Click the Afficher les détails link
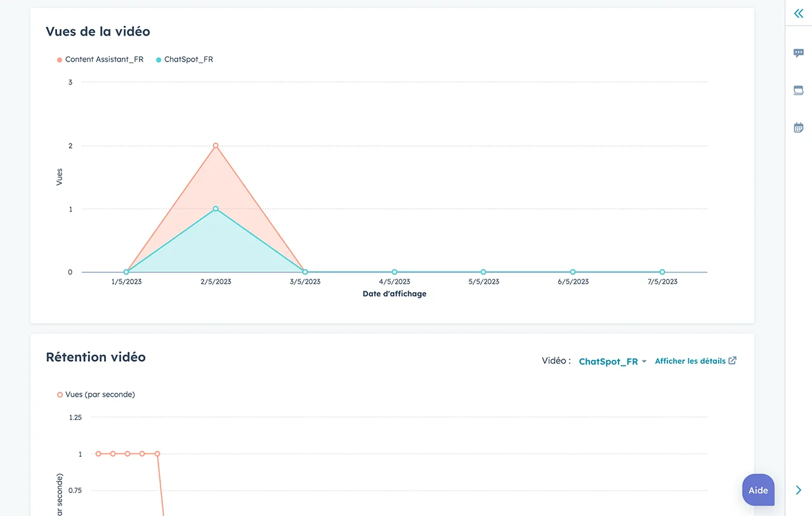The width and height of the screenshot is (812, 516). (x=690, y=361)
